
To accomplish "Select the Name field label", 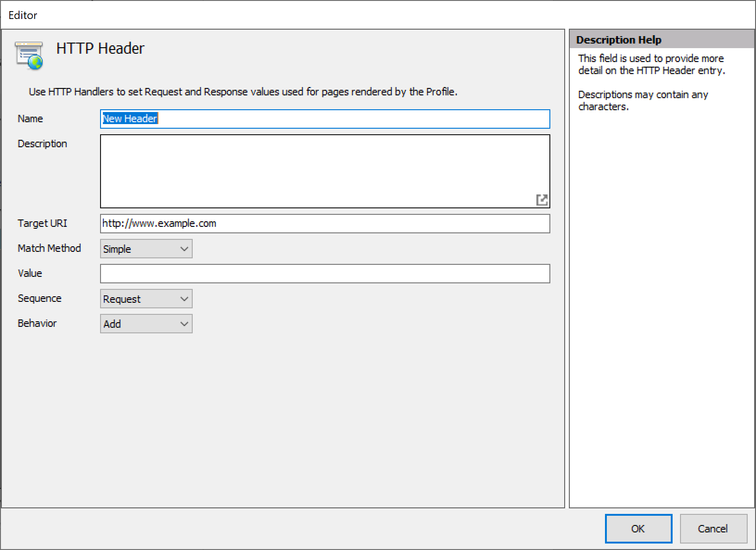I will (30, 119).
